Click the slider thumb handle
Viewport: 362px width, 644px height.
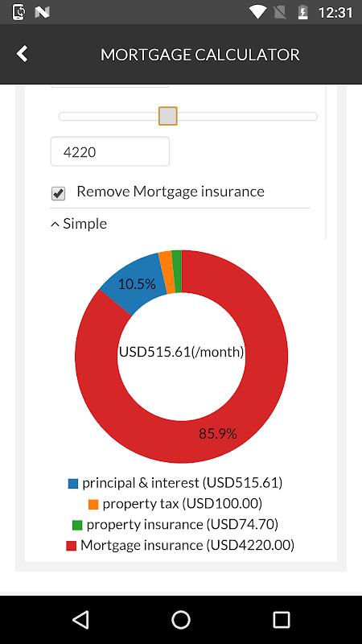pos(168,116)
